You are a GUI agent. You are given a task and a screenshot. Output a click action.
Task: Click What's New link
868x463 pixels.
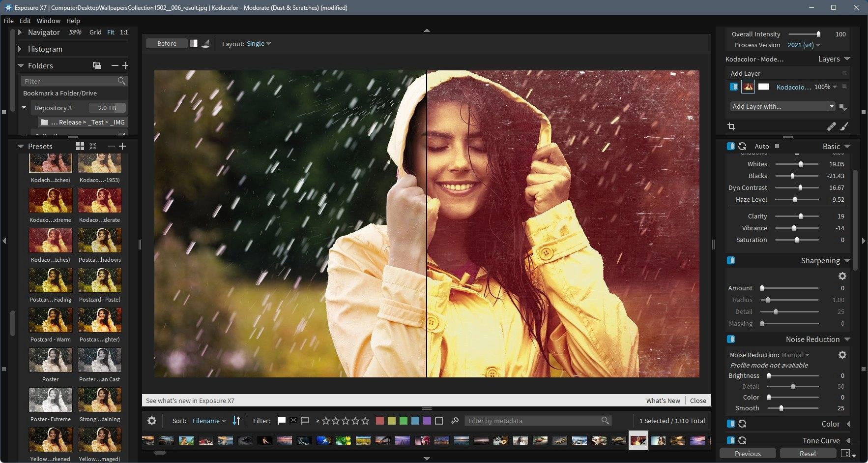click(x=663, y=401)
